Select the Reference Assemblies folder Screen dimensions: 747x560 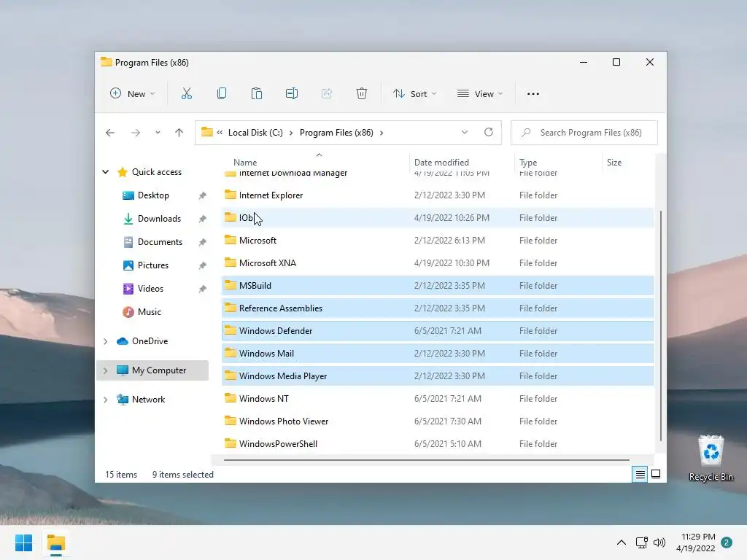[x=438, y=308]
